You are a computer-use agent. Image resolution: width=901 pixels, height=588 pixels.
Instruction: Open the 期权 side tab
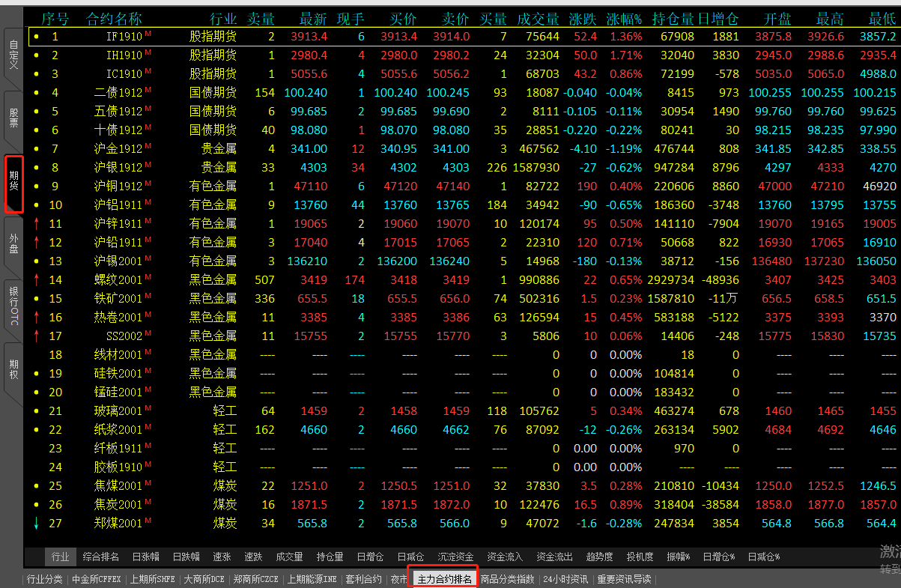13,369
